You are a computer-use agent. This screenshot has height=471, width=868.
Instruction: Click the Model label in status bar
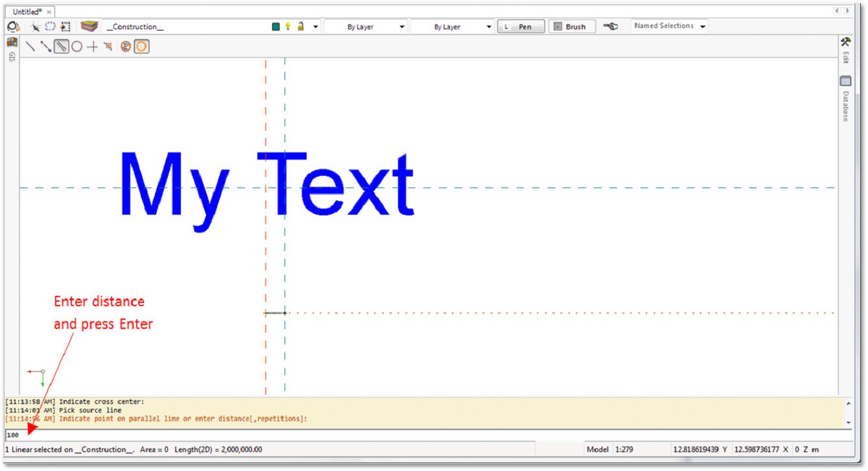[x=598, y=449]
